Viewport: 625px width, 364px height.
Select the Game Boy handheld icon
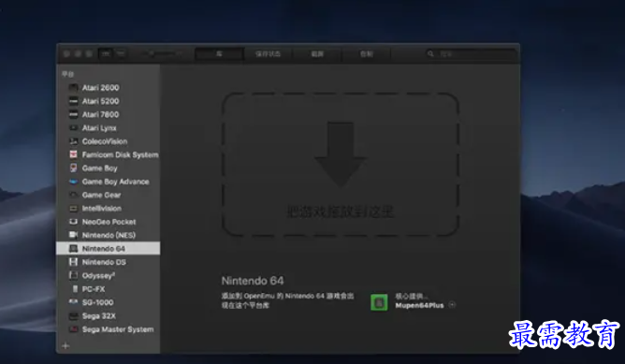(x=73, y=168)
